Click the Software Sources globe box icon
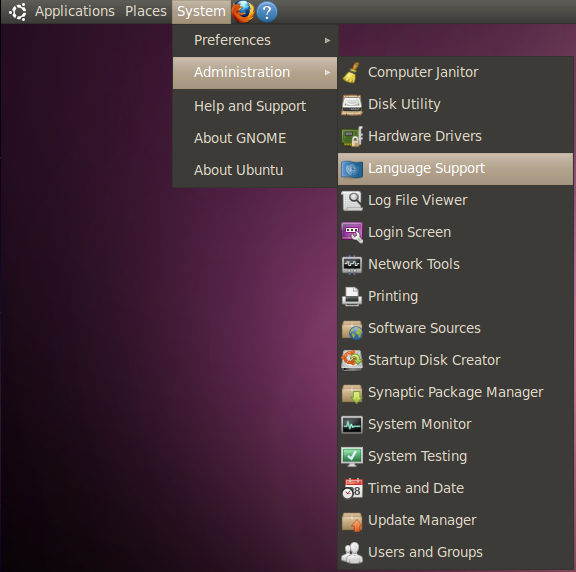This screenshot has width=576, height=572. point(352,329)
